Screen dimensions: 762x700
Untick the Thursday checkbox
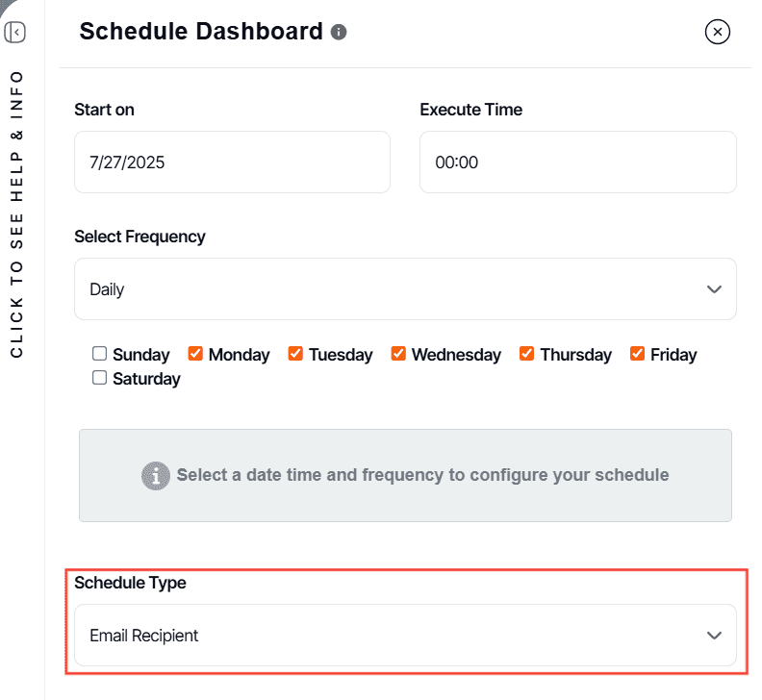tap(526, 354)
